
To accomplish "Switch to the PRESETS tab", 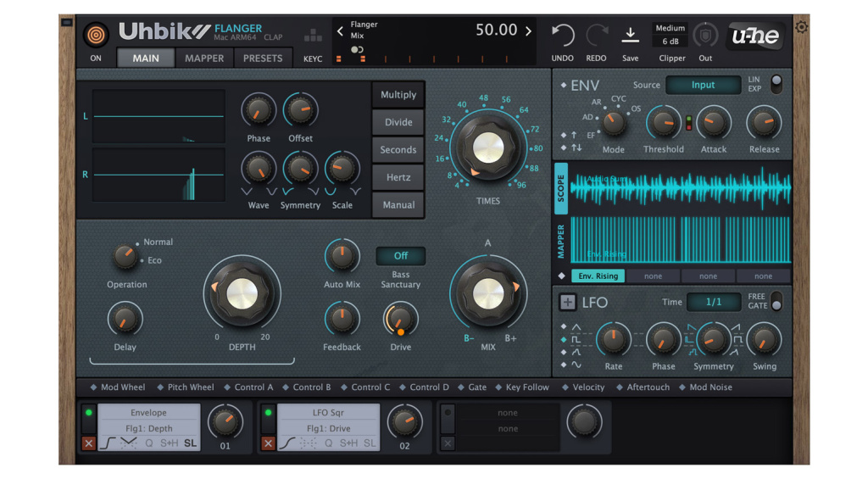I will tap(263, 58).
